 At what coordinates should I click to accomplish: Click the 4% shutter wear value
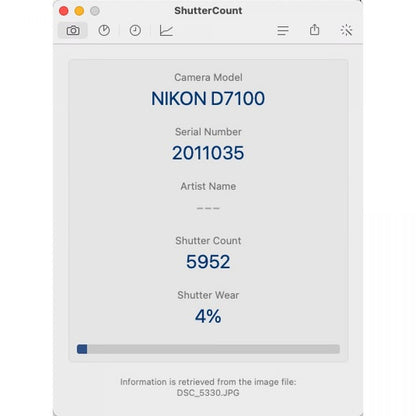[x=208, y=316]
